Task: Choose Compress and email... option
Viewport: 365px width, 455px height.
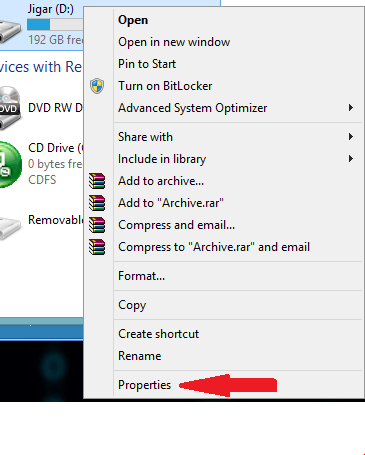Action: (238, 225)
